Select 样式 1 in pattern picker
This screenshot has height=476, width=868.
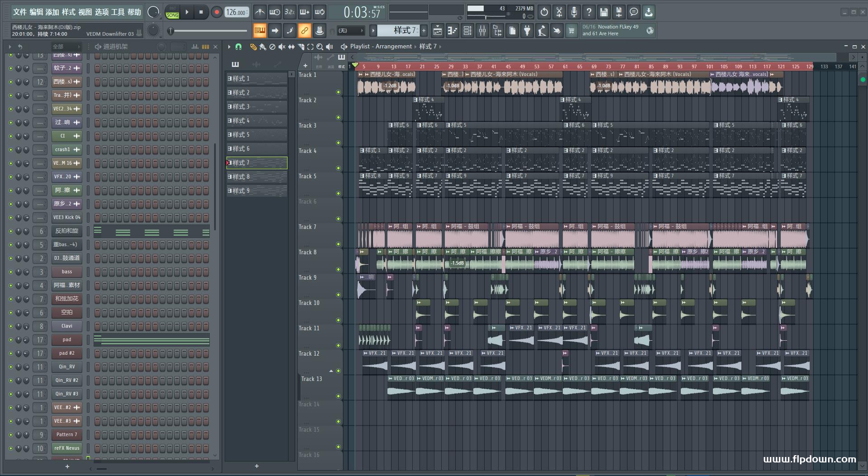click(x=257, y=79)
